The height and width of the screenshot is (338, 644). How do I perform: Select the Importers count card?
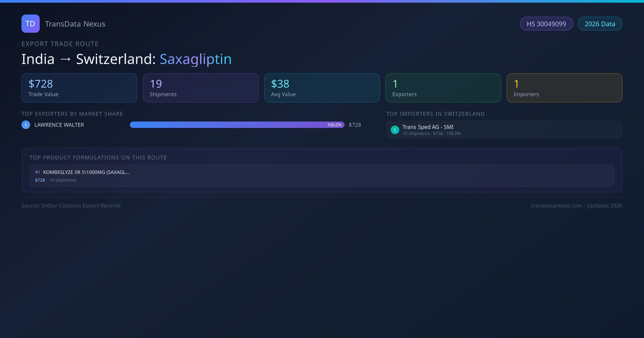(564, 88)
